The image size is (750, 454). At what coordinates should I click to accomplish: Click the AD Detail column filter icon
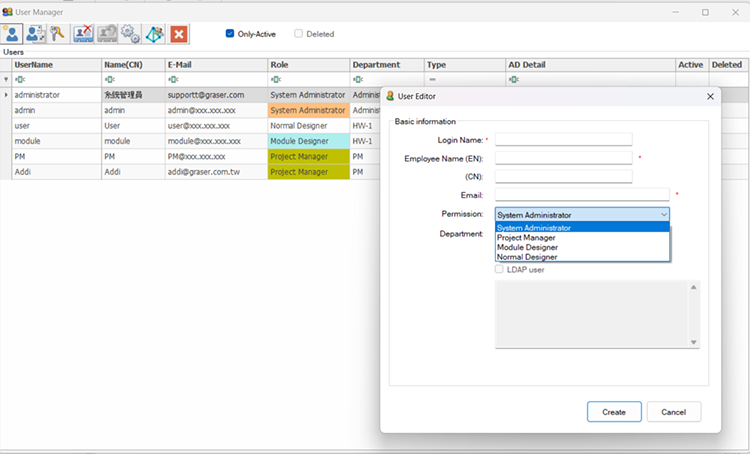coord(514,79)
